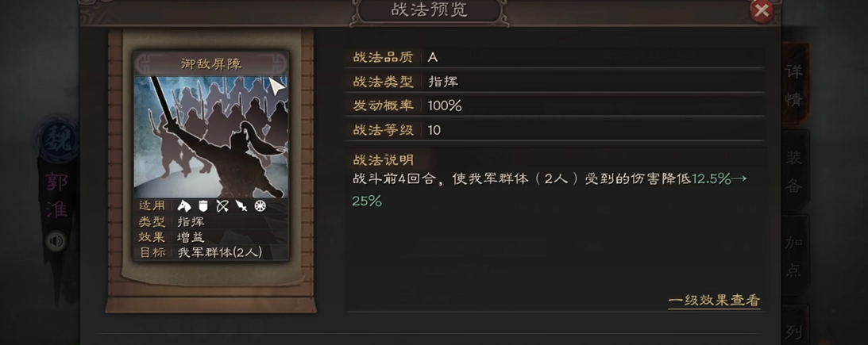868x345 pixels.
Task: Click the 郭淮 general name banner
Action: 57,196
